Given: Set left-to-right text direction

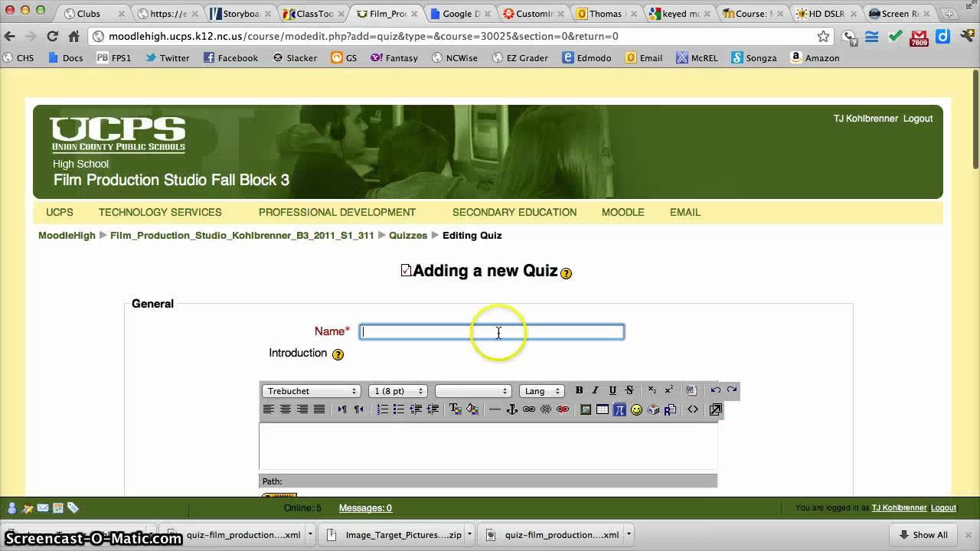Looking at the screenshot, I should pos(341,409).
